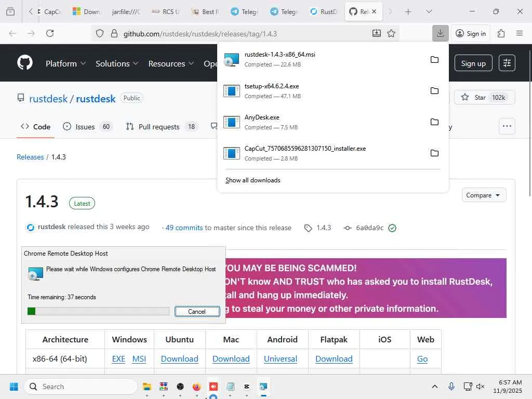Open Firefox View icon in tab strip
Viewport: 532px width, 399px height.
coord(10,11)
